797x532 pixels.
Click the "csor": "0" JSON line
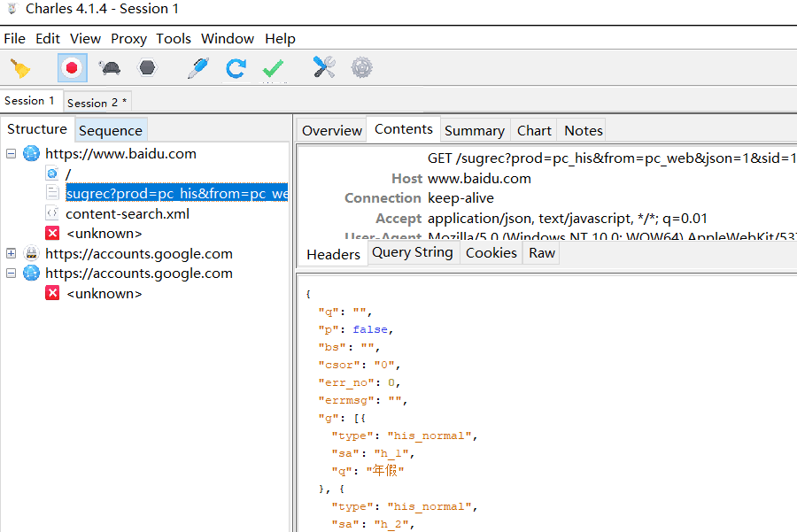pyautogui.click(x=360, y=365)
